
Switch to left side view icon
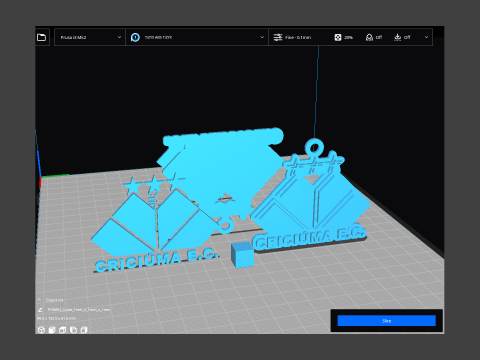pyautogui.click(x=73, y=330)
